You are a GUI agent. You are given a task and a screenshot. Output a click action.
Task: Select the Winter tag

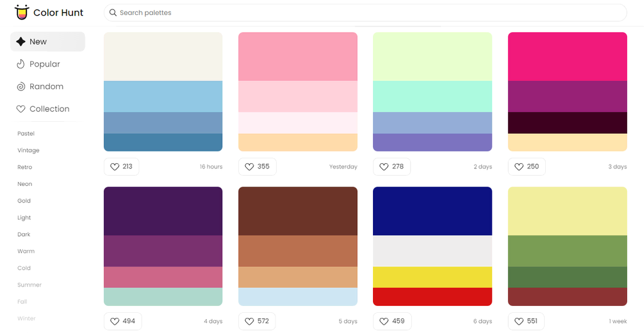tap(26, 319)
